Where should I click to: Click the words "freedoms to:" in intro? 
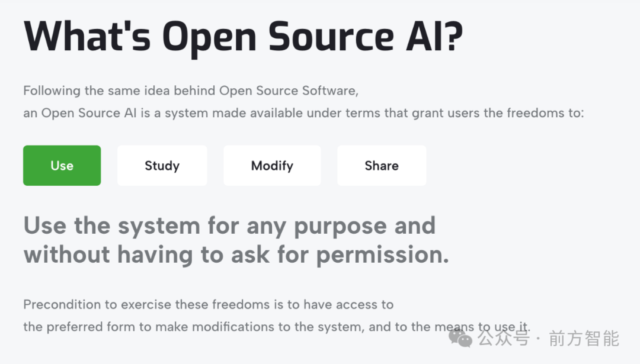pyautogui.click(x=545, y=113)
